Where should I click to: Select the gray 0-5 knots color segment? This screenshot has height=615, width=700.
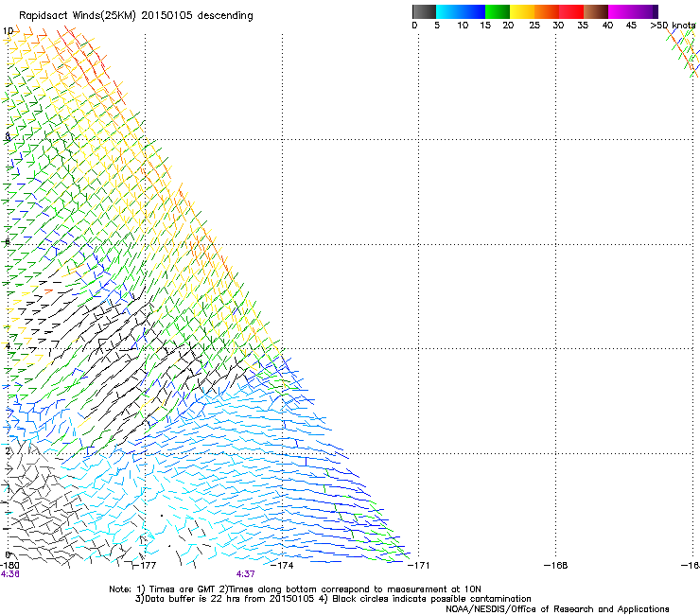(424, 11)
